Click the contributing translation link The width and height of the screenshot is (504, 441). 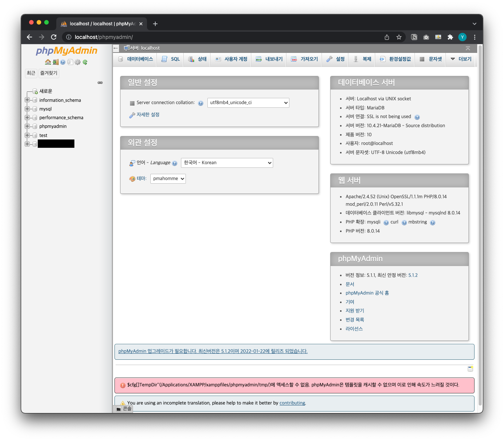pos(292,403)
